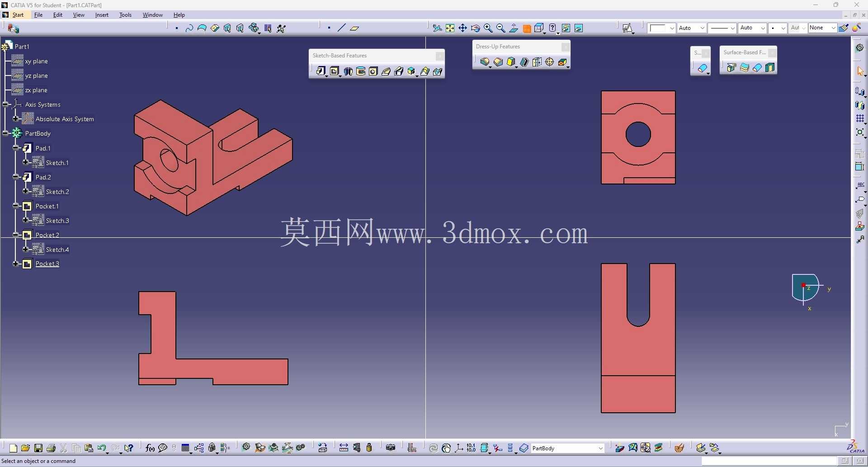Select the Edge Fillet tool
Image resolution: width=868 pixels, height=467 pixels.
coord(485,62)
